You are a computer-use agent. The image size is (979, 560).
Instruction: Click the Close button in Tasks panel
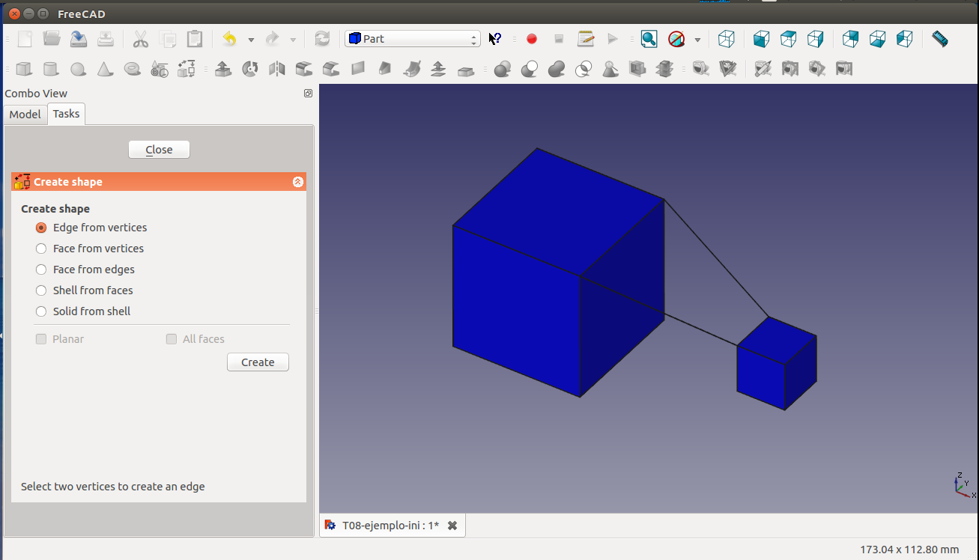click(159, 150)
